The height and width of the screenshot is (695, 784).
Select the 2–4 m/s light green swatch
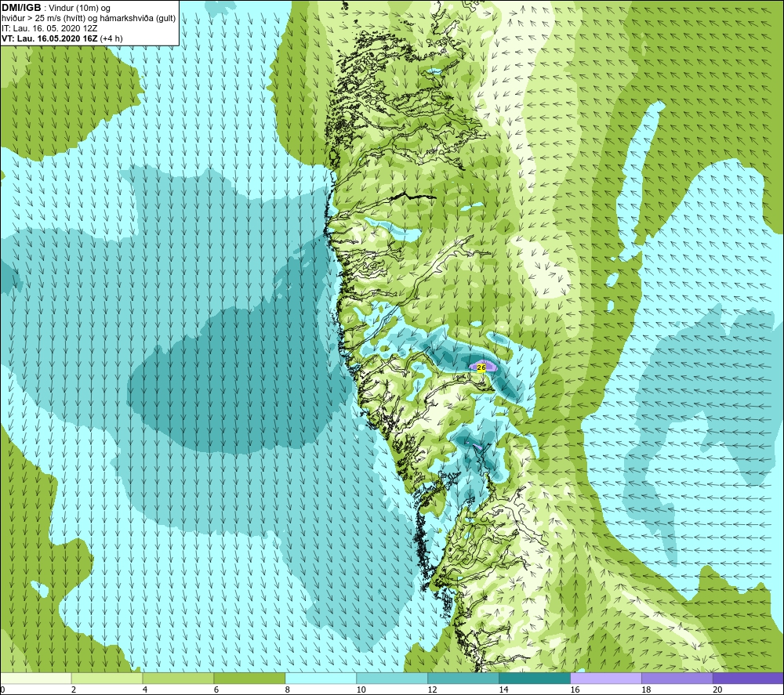107,678
